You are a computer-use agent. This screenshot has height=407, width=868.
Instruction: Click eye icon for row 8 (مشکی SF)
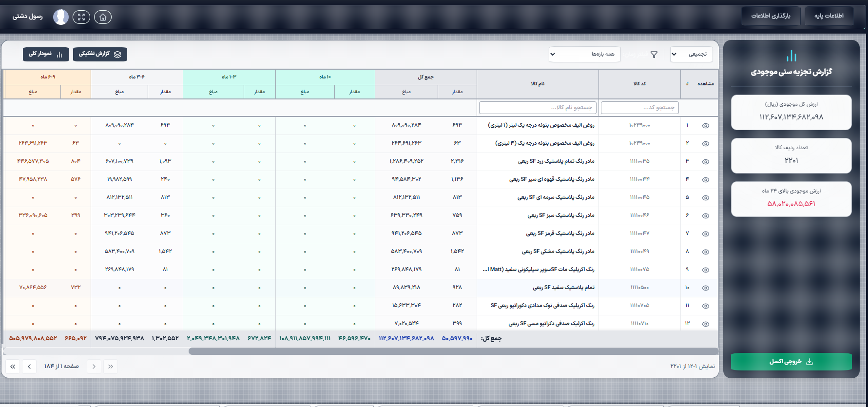[x=705, y=252]
